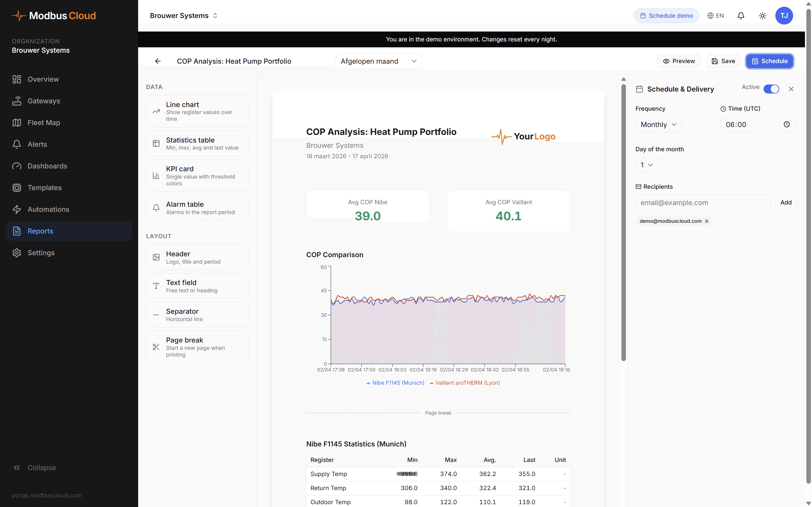Open the Monthly frequency dropdown
Image resolution: width=812 pixels, height=507 pixels.
coord(658,124)
